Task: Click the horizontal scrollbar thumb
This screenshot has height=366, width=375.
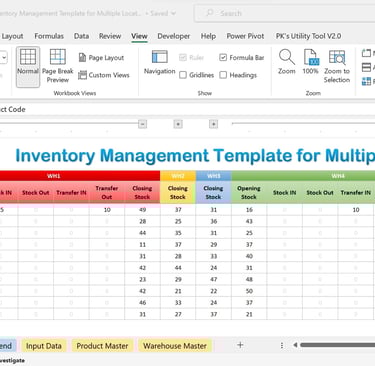Action: click(337, 345)
